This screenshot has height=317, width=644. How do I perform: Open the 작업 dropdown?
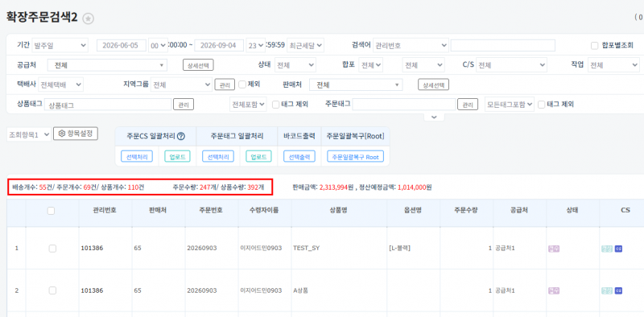[613, 65]
